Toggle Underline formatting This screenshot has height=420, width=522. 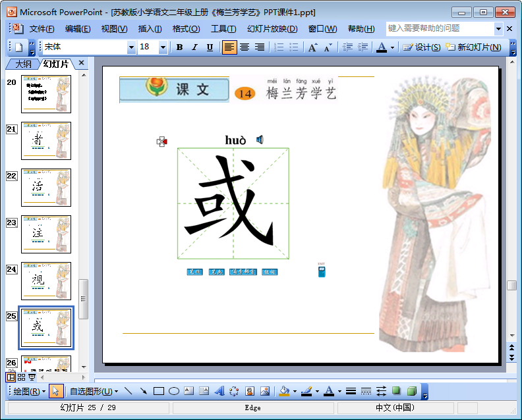(x=210, y=47)
